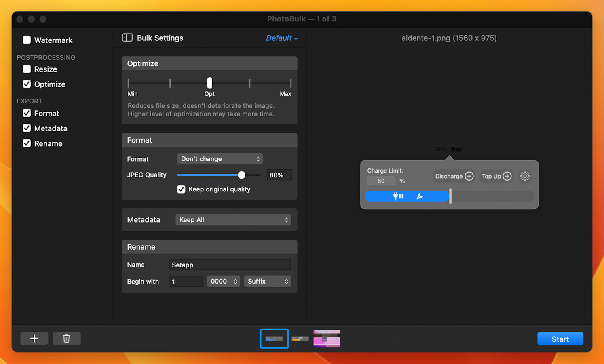Click the JPEG Quality slider handle

pos(241,175)
